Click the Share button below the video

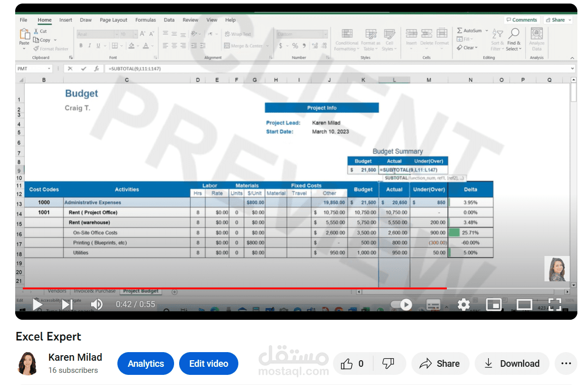pyautogui.click(x=440, y=363)
